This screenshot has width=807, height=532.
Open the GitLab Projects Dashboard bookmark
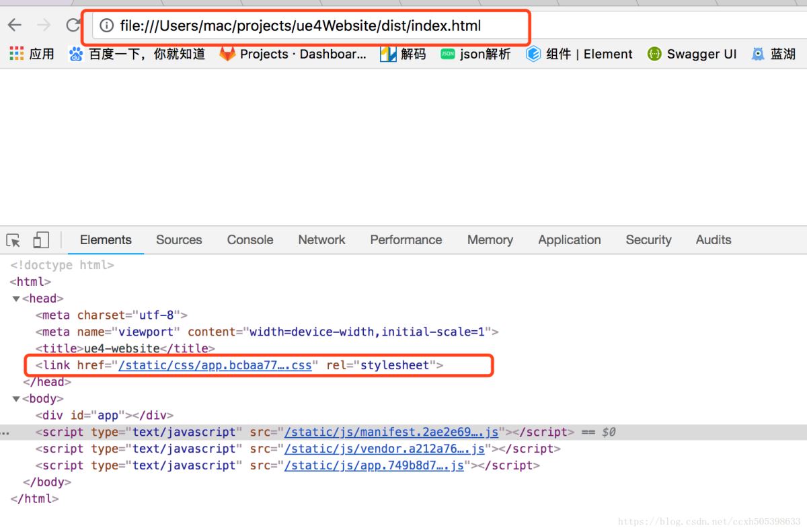[293, 54]
